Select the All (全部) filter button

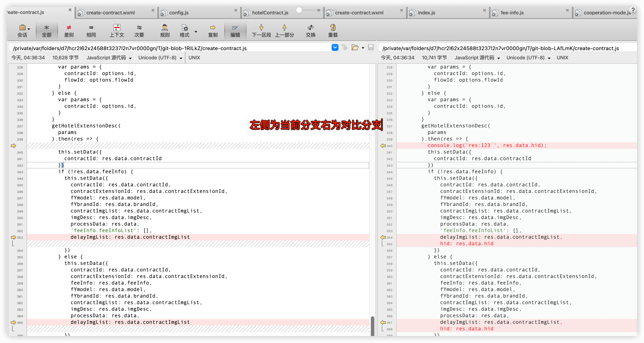tap(46, 31)
